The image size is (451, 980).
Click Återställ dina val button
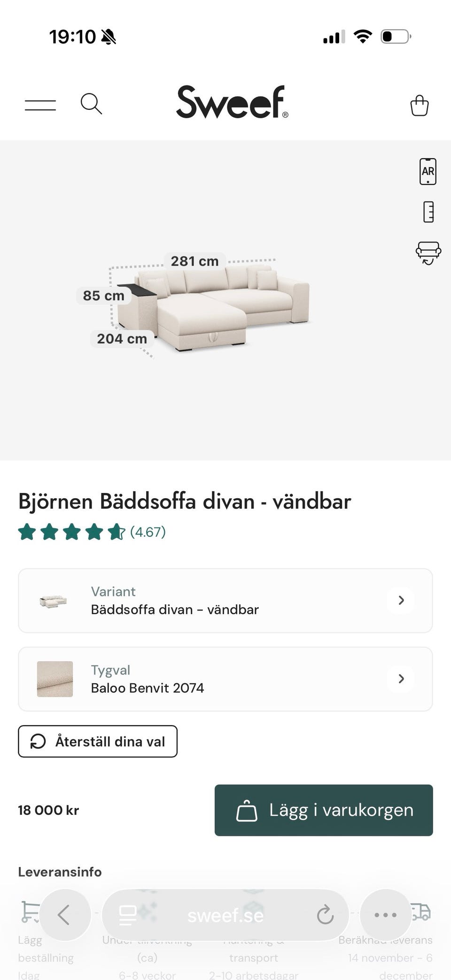tap(98, 741)
